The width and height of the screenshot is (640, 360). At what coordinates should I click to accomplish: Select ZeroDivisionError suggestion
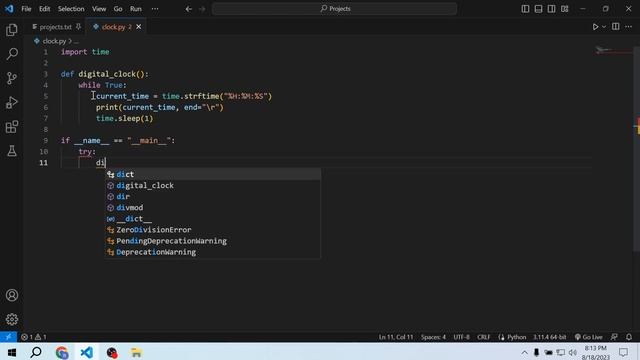[x=213, y=230]
